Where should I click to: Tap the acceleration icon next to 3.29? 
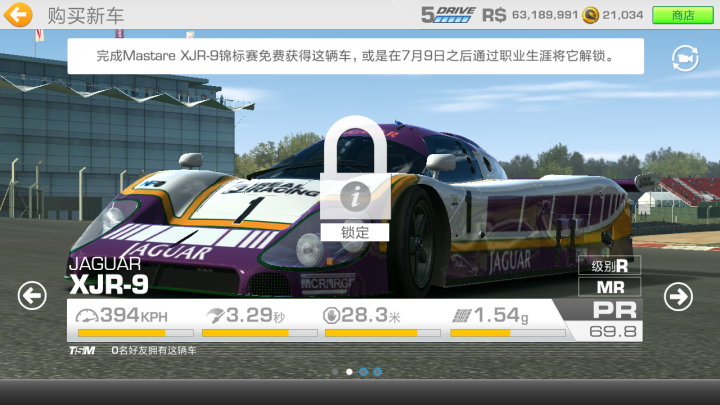pos(214,315)
